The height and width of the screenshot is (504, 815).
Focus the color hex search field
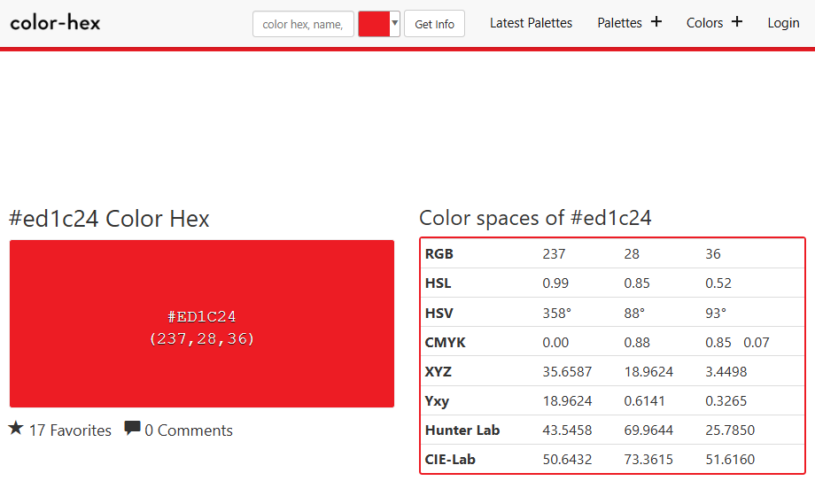click(303, 24)
